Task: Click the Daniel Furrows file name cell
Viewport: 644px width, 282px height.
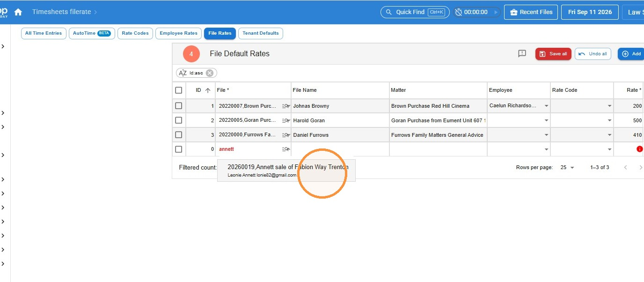Action: [340, 135]
